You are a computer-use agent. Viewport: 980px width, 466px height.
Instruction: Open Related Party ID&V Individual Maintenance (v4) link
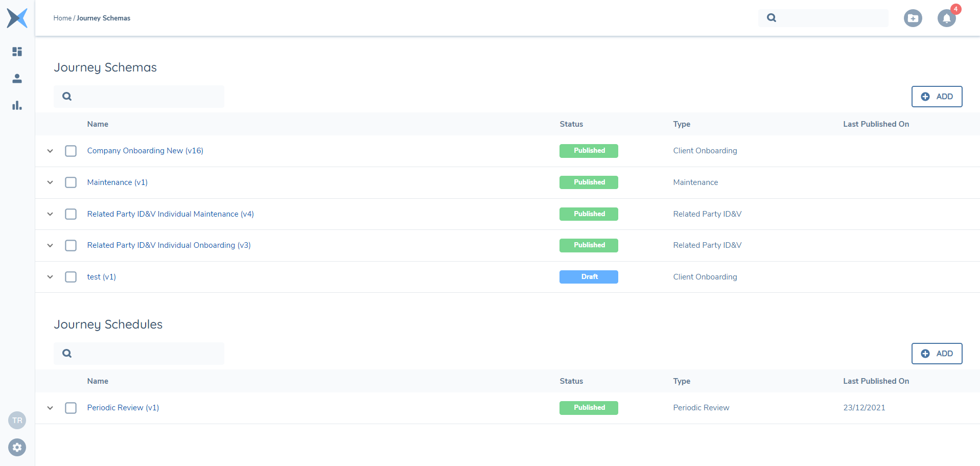[x=170, y=214]
